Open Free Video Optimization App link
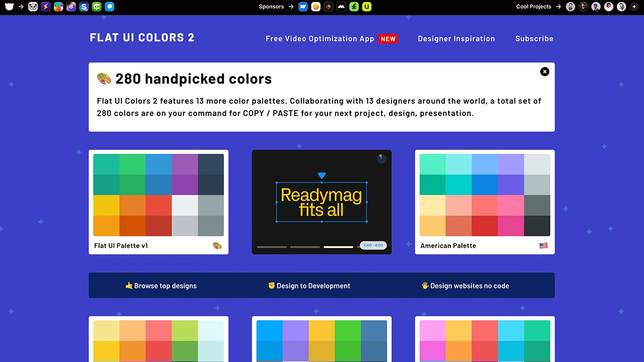The width and height of the screenshot is (644, 362). 320,39
